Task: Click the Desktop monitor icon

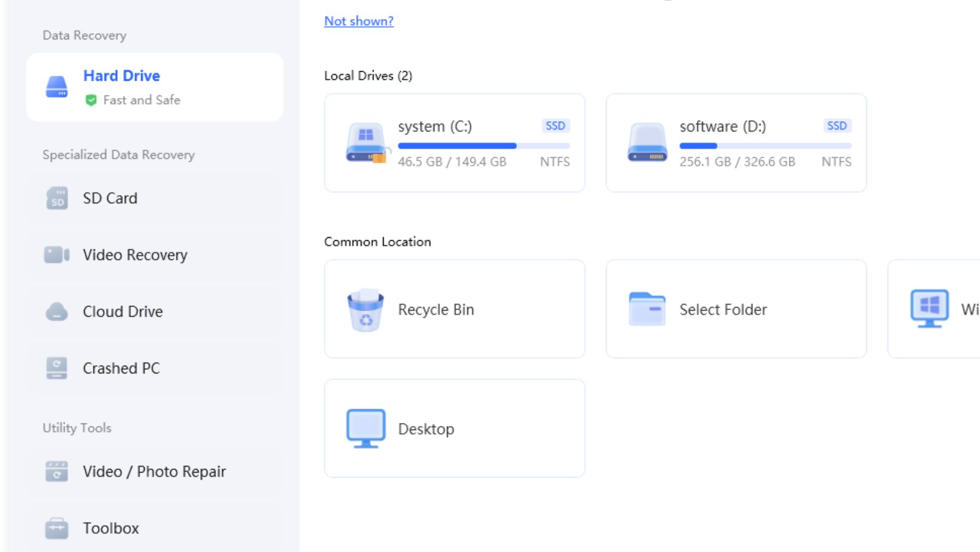Action: click(365, 428)
